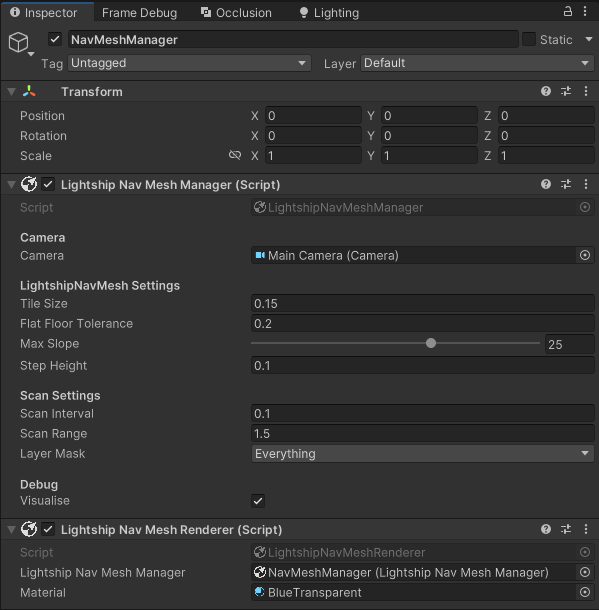Click object picker for LightshipNavMeshManager script
This screenshot has width=599, height=610.
coord(585,207)
